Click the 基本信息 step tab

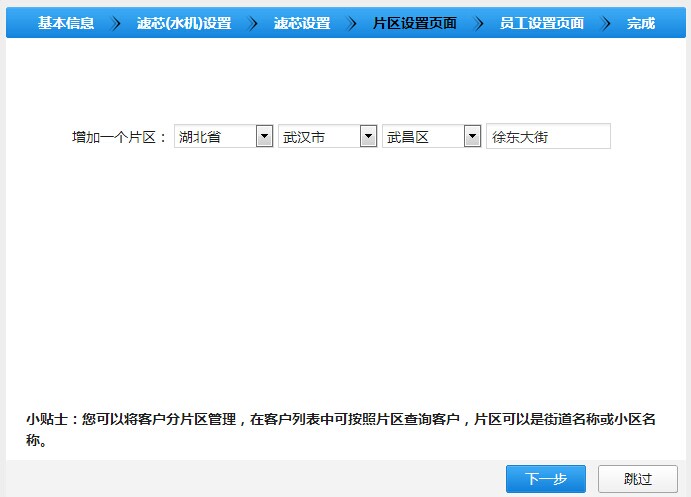tap(66, 23)
